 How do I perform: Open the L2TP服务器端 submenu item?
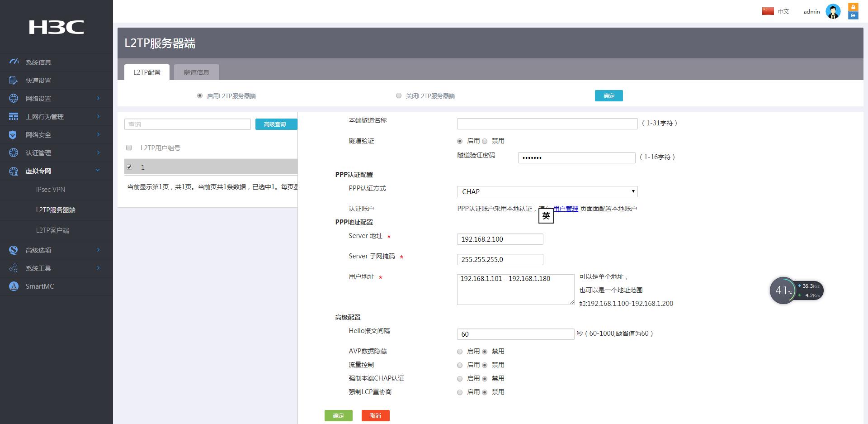(56, 210)
